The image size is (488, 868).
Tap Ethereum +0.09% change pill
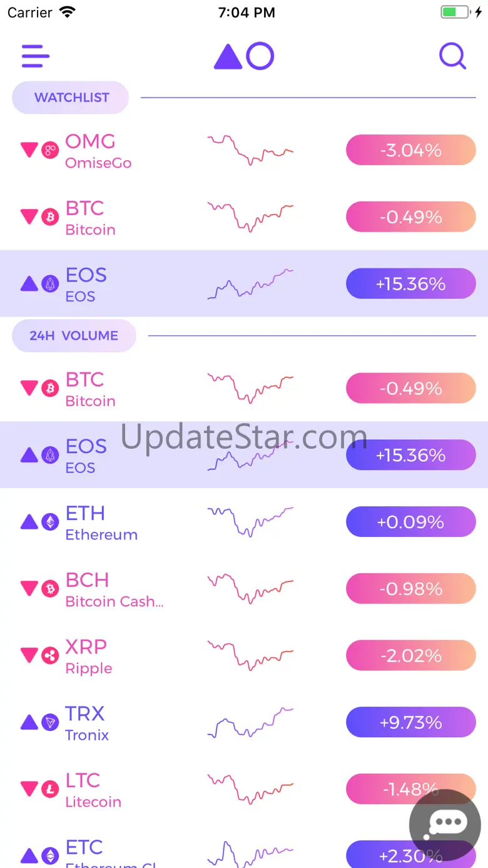point(410,522)
